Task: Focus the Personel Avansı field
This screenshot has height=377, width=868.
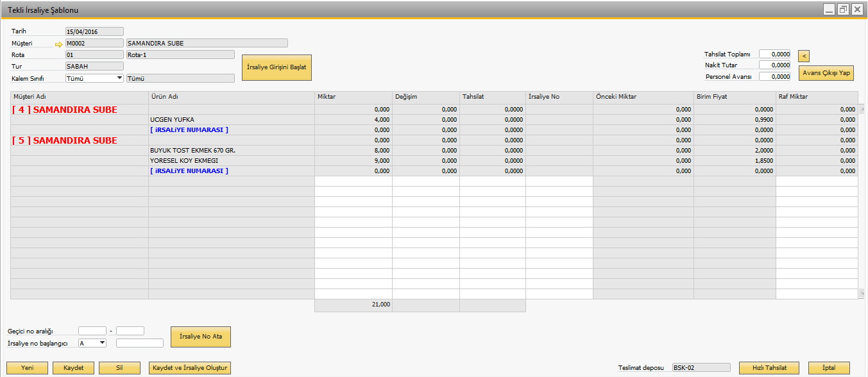Action: tap(774, 76)
